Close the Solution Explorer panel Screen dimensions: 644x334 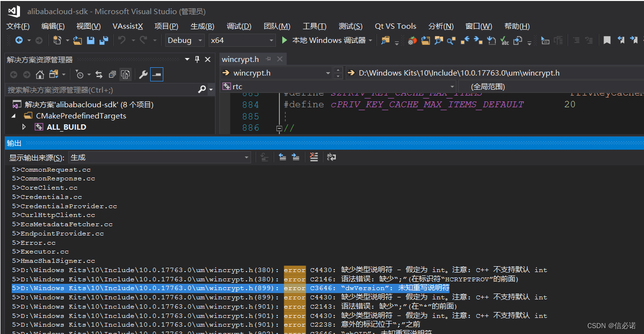coord(208,59)
